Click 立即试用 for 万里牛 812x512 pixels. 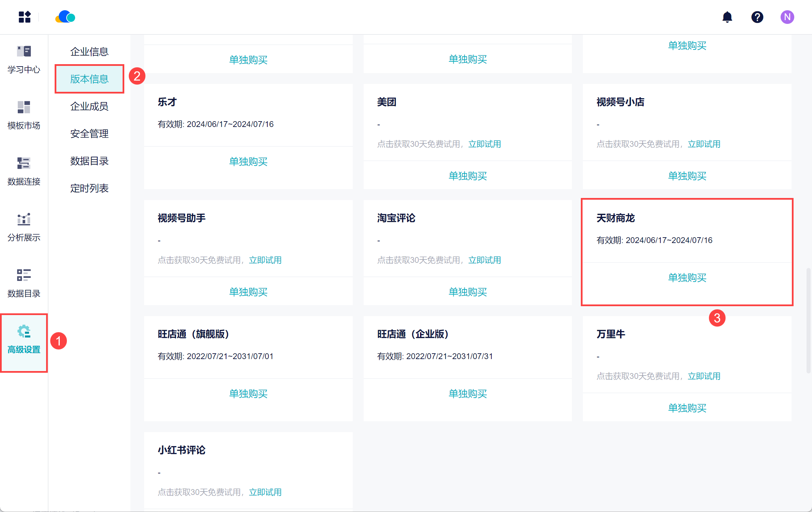(703, 376)
